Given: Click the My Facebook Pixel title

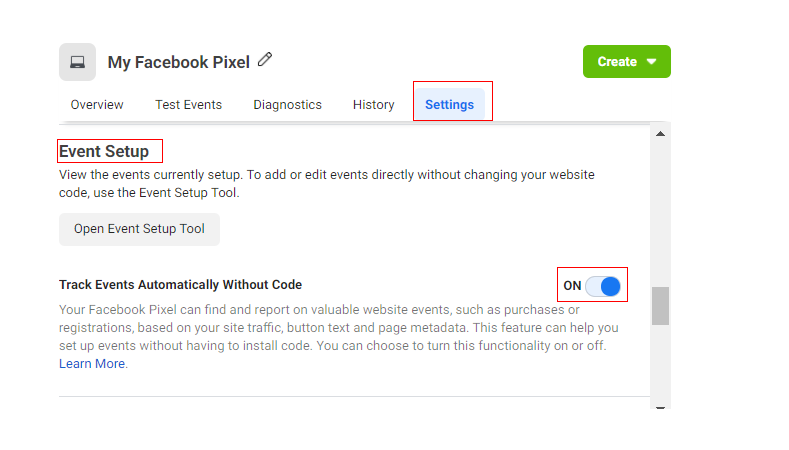Looking at the screenshot, I should pyautogui.click(x=179, y=62).
